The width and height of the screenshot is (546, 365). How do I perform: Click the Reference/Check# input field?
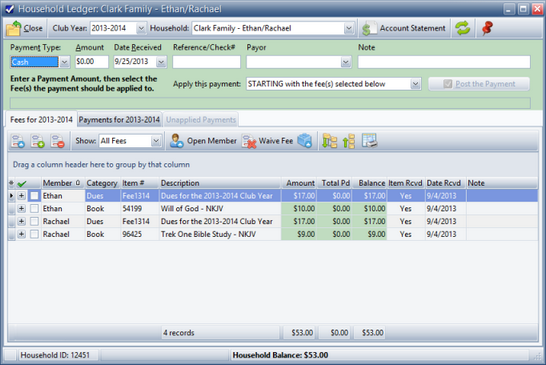[206, 62]
